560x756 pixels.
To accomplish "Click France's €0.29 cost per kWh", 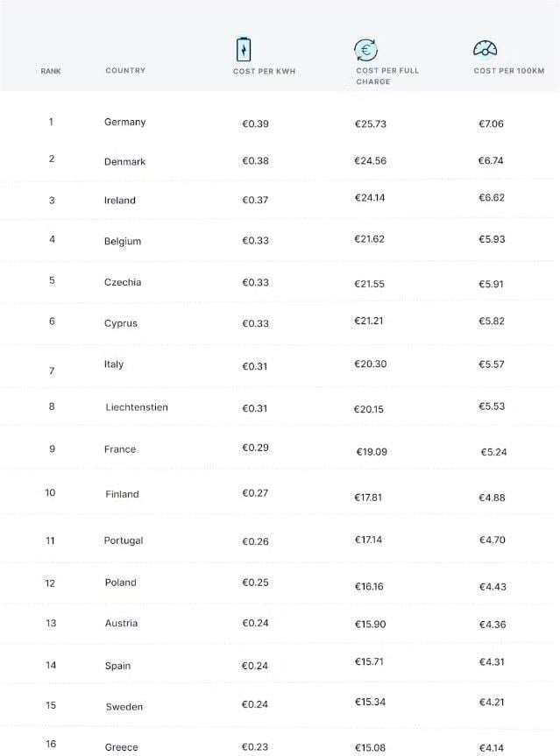I will click(x=255, y=448).
